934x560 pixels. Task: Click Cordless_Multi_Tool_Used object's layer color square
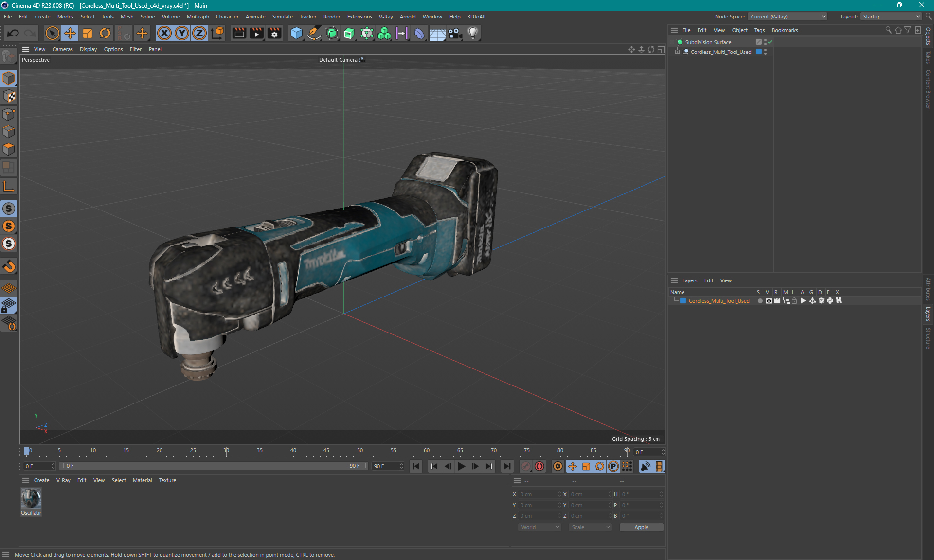(758, 52)
